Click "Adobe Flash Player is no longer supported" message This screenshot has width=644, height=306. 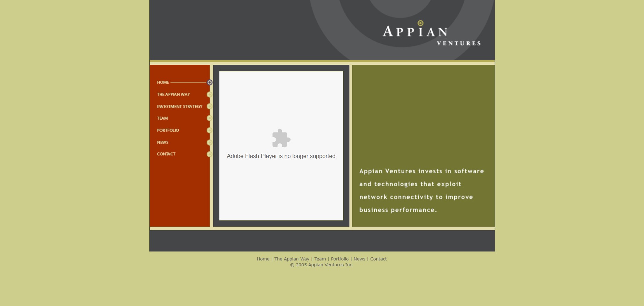point(281,156)
